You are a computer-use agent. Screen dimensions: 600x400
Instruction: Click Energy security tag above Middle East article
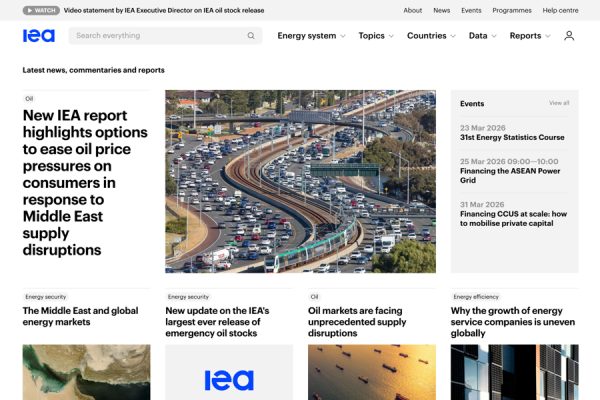click(x=46, y=297)
